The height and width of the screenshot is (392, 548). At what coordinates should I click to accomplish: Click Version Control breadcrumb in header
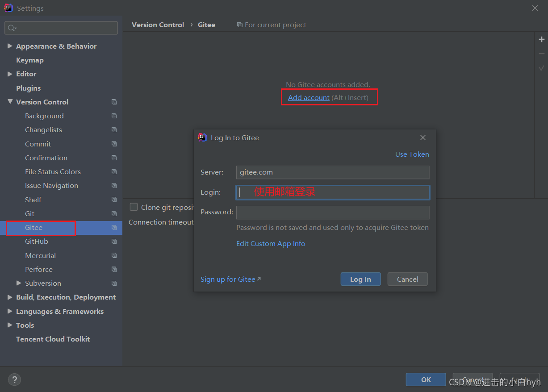point(158,25)
